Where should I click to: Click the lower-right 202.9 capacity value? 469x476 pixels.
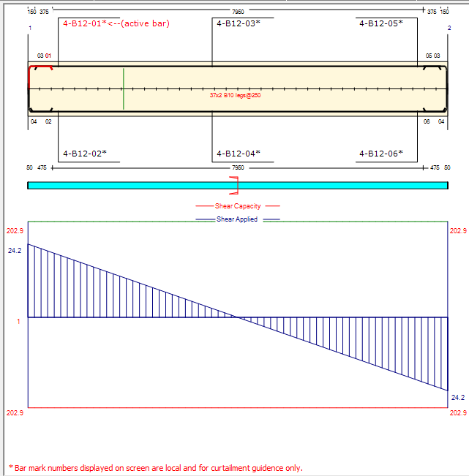[458, 413]
